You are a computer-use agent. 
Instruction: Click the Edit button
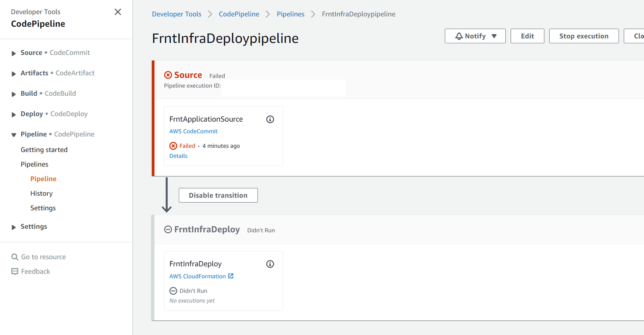(527, 36)
